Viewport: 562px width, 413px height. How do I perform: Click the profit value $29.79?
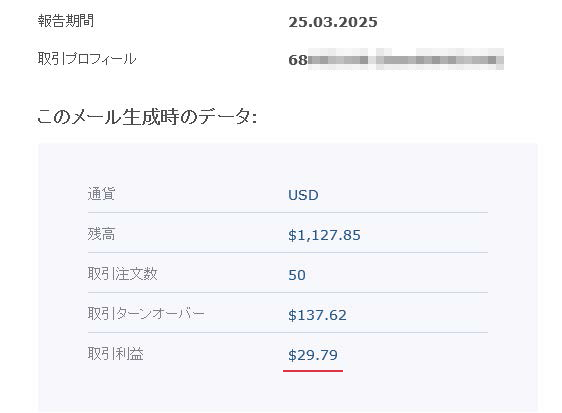coord(313,355)
